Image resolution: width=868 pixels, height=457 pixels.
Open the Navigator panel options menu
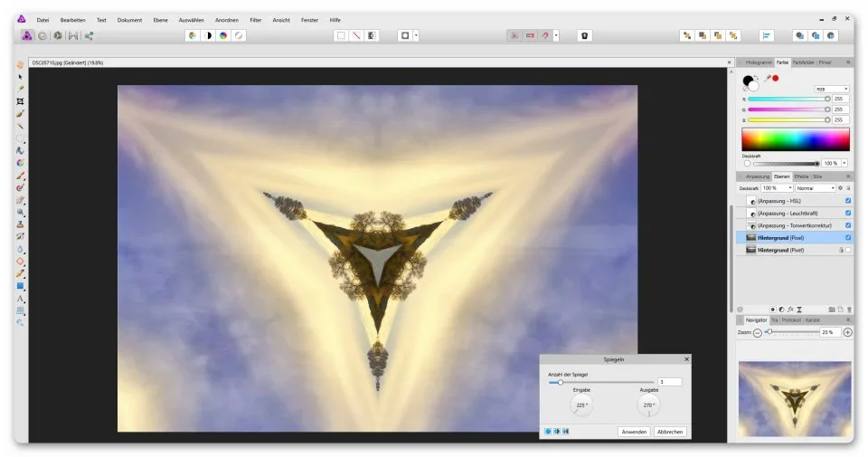(x=848, y=320)
